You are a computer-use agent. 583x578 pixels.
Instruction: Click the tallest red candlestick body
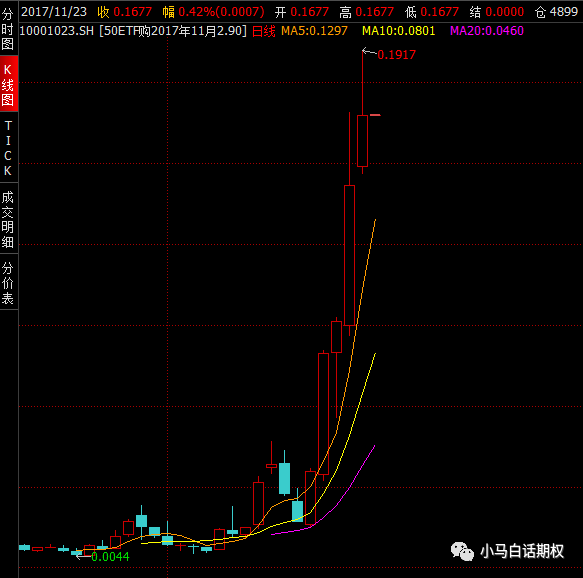click(349, 255)
